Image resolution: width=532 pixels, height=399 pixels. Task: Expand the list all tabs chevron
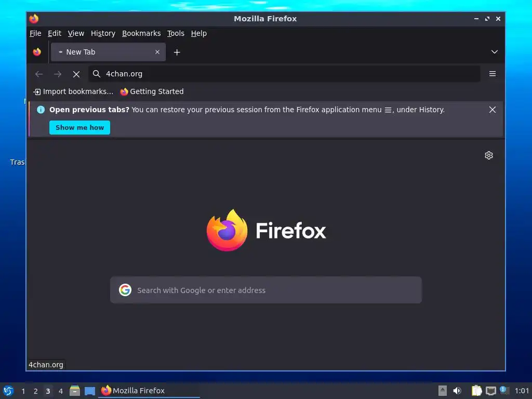(495, 52)
